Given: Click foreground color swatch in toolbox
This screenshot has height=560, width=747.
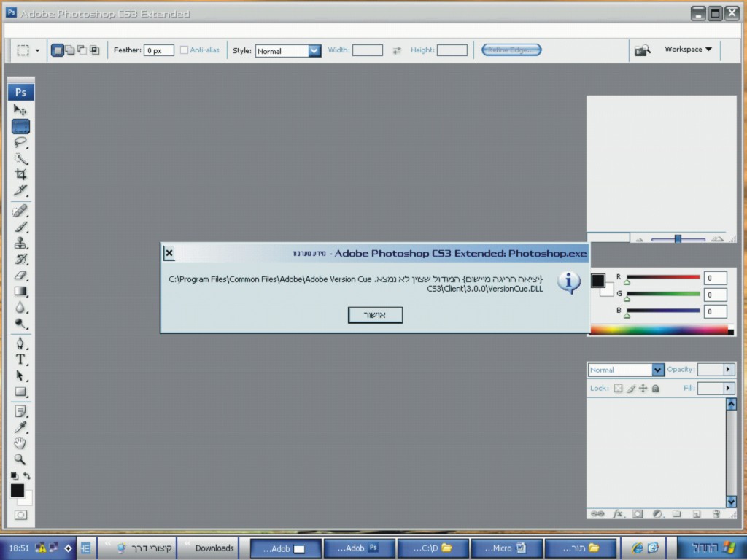Looking at the screenshot, I should click(18, 490).
